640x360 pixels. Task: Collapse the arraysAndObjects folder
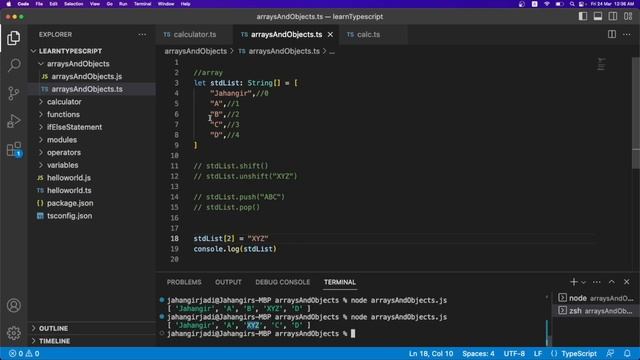point(91,64)
